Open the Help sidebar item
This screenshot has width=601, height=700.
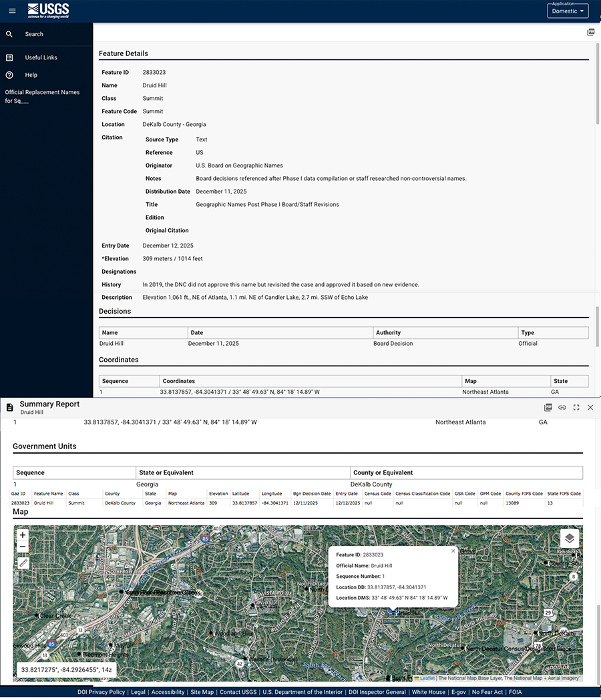pyautogui.click(x=31, y=75)
